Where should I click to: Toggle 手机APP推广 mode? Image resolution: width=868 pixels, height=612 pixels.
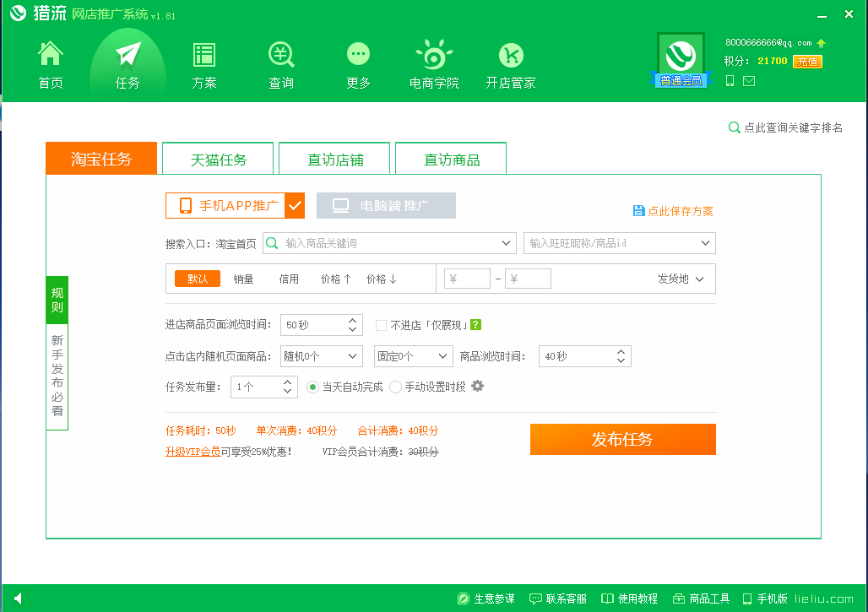coord(235,206)
